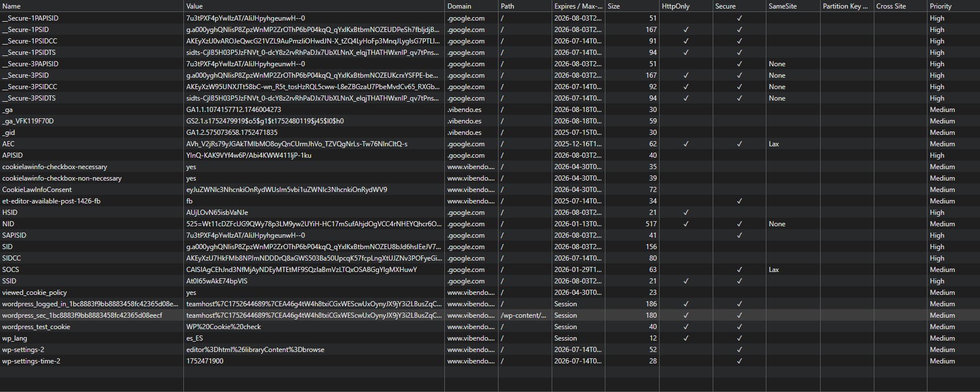Select the _ga cookie name
The width and height of the screenshot is (980, 392).
7,110
